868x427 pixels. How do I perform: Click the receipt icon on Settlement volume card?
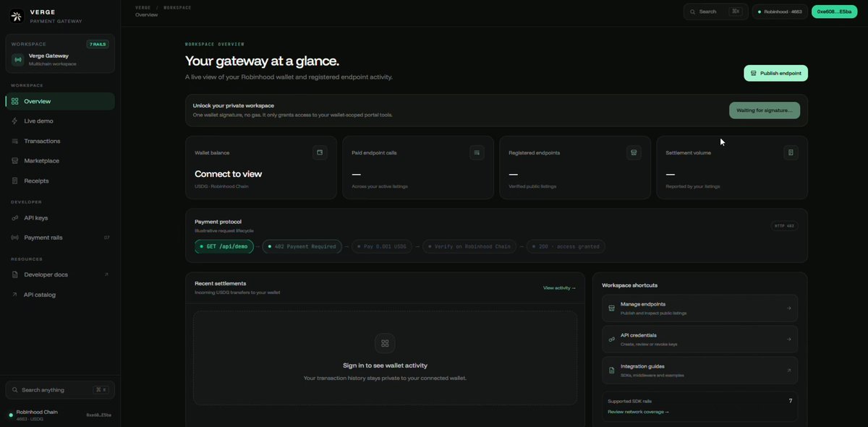pyautogui.click(x=791, y=152)
